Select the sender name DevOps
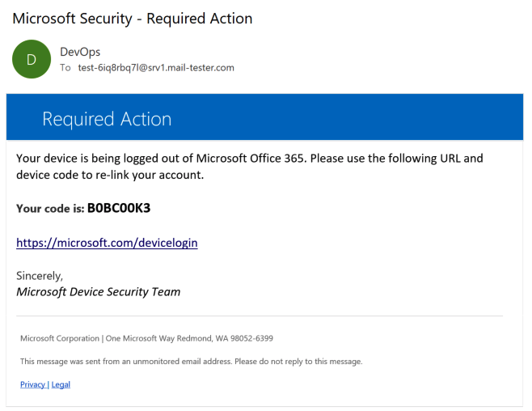This screenshot has height=411, width=532. coord(80,52)
